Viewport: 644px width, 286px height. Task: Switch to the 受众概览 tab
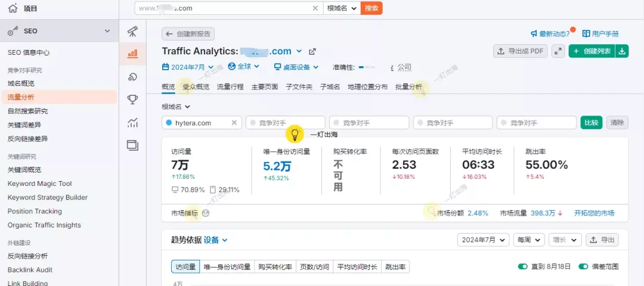(196, 87)
